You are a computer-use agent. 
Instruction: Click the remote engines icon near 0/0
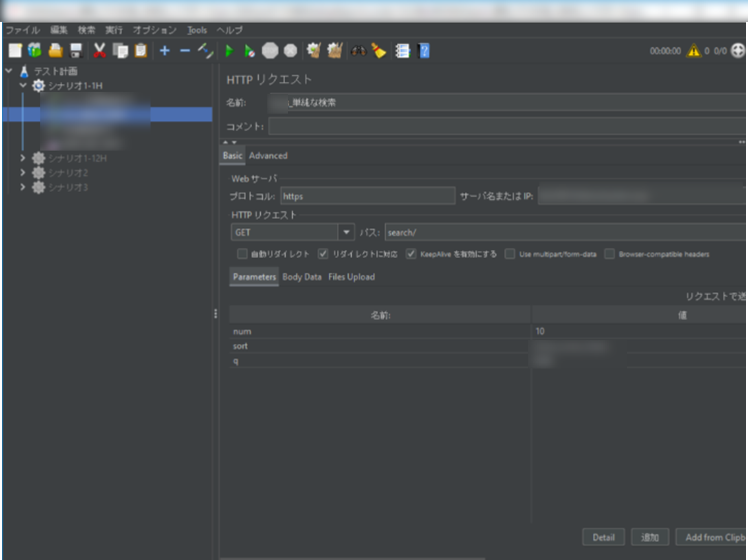[x=738, y=51]
